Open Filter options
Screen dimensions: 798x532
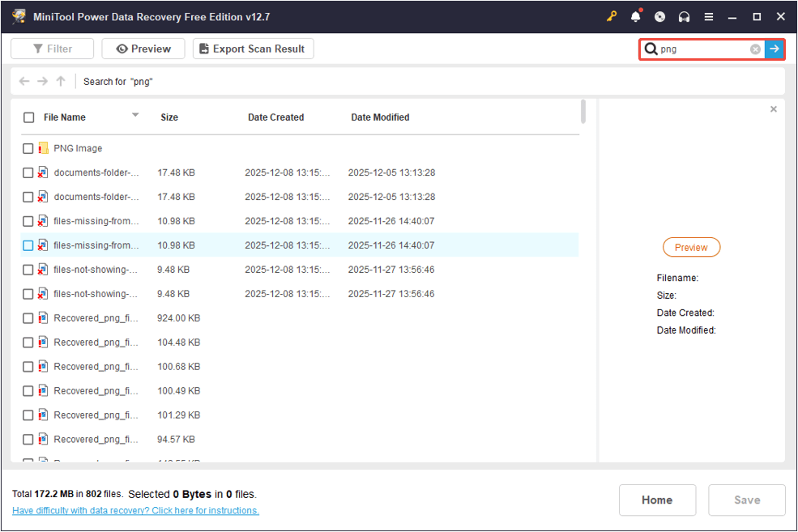[52, 49]
